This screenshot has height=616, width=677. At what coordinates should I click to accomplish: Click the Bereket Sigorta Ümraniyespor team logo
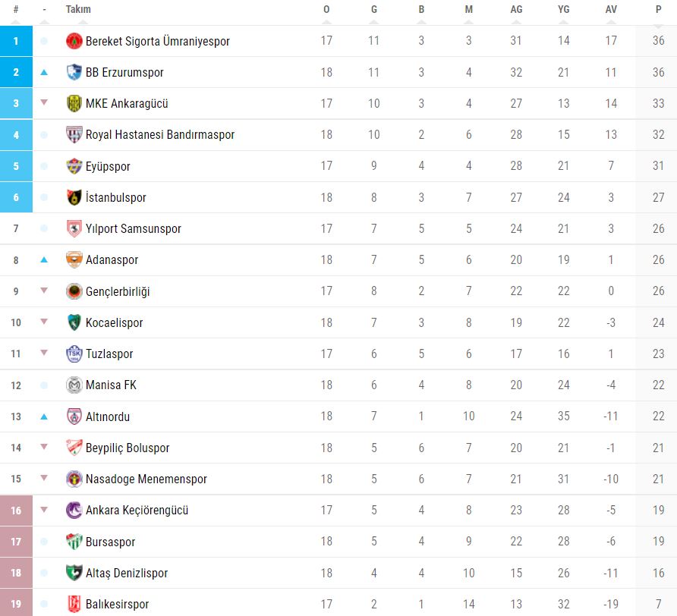[x=74, y=41]
